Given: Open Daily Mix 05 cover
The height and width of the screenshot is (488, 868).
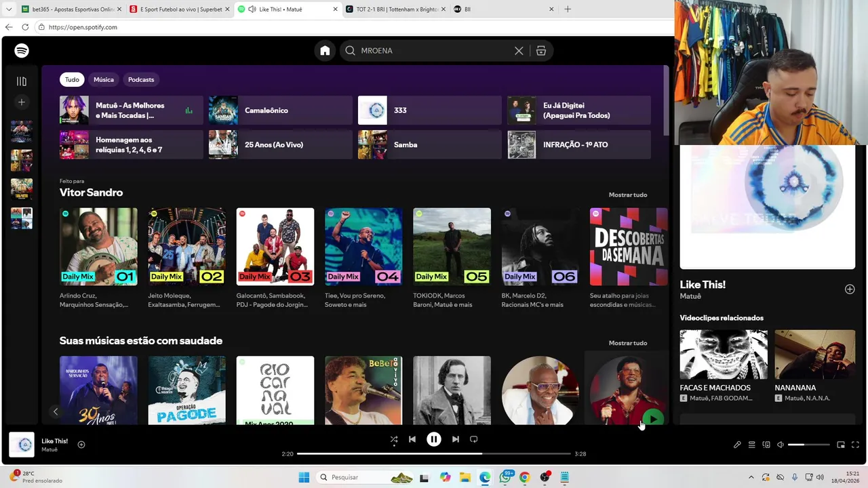Looking at the screenshot, I should [452, 247].
